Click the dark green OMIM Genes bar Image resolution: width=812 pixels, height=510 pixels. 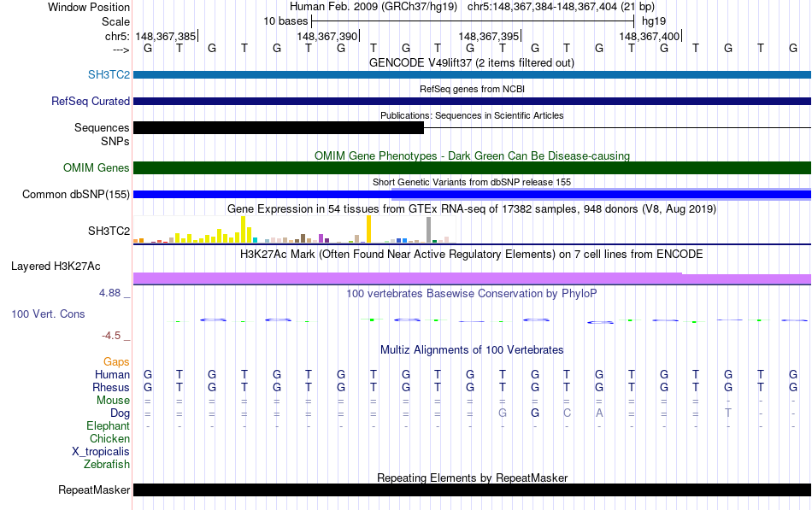472,167
